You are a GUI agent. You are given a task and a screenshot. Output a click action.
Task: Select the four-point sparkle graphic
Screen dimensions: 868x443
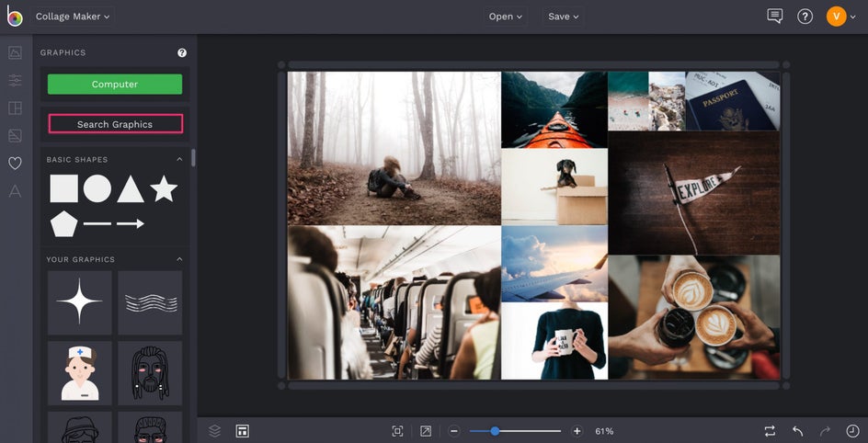click(80, 302)
